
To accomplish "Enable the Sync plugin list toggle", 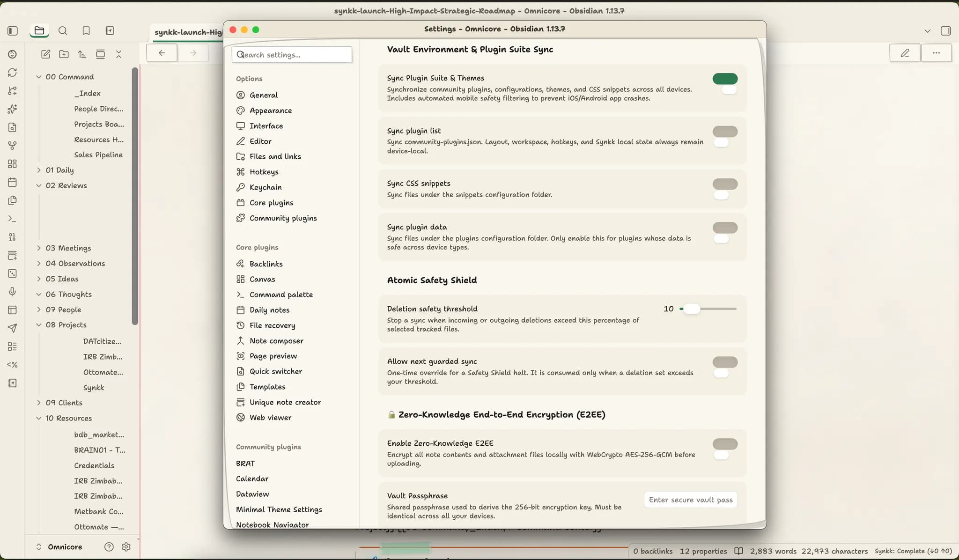I will [x=725, y=132].
